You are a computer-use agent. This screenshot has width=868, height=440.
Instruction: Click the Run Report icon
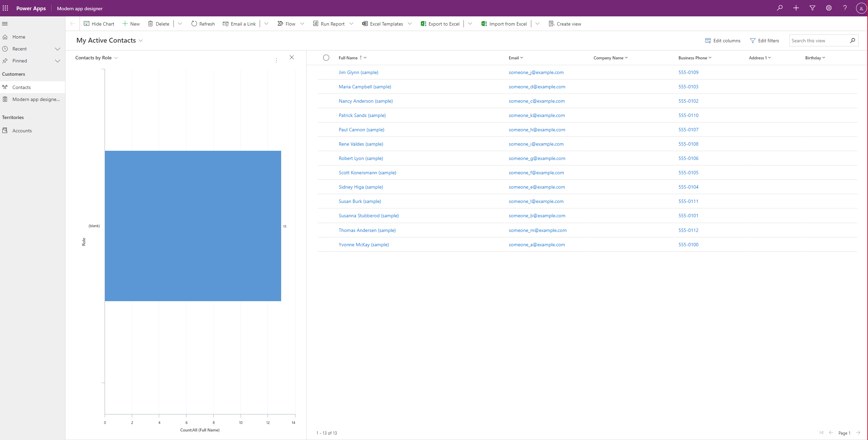click(316, 24)
